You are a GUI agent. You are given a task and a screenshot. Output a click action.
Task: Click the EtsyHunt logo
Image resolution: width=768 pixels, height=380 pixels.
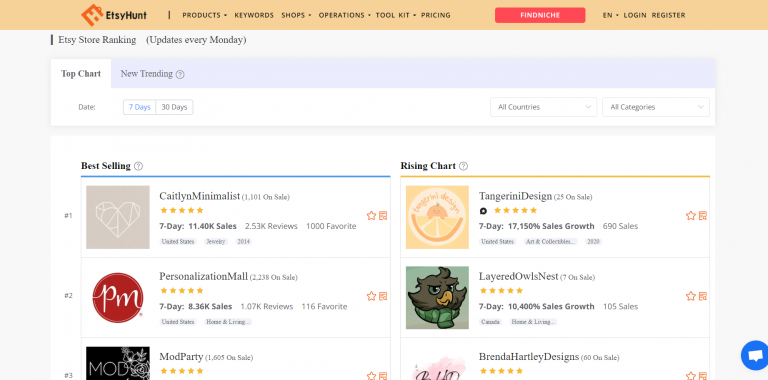pos(113,15)
